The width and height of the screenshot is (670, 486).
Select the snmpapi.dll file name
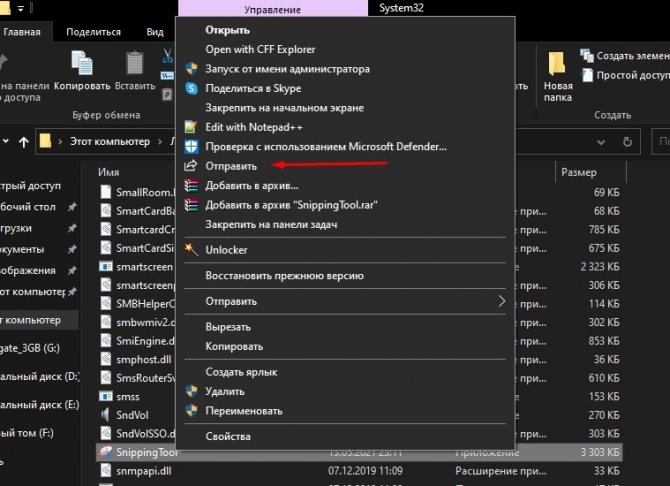click(x=144, y=471)
